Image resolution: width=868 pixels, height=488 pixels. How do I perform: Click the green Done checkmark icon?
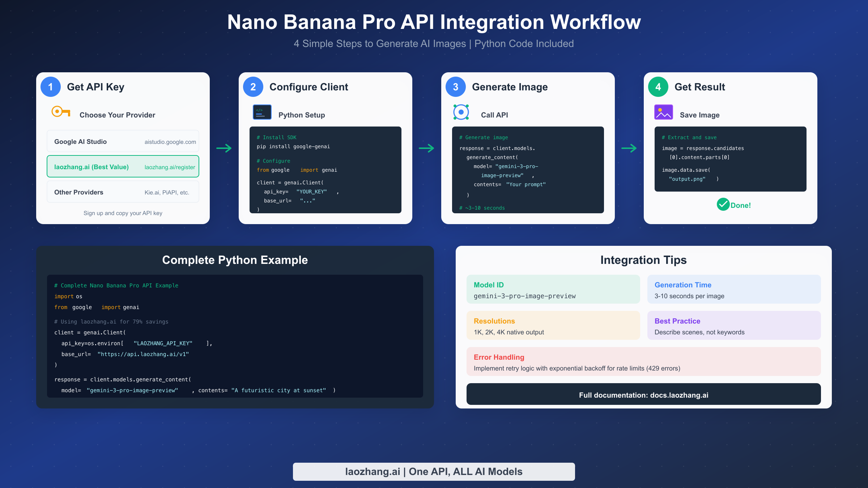coord(723,205)
